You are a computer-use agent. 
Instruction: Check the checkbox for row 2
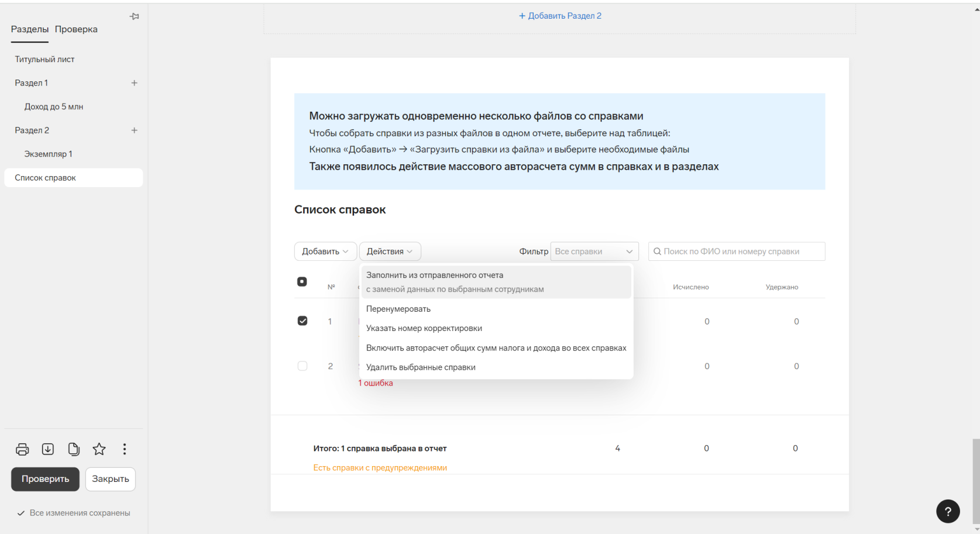[x=302, y=366]
